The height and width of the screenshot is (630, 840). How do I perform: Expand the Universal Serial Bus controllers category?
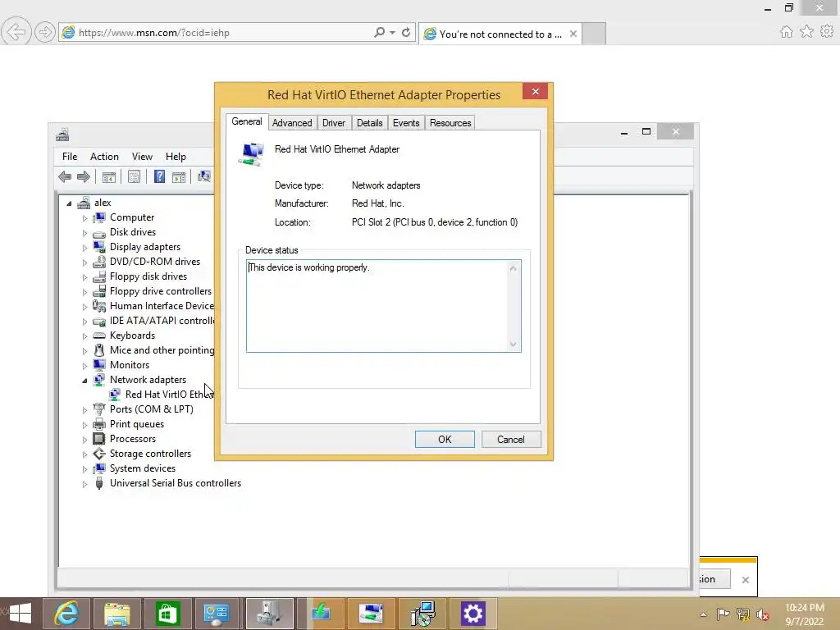coord(84,484)
